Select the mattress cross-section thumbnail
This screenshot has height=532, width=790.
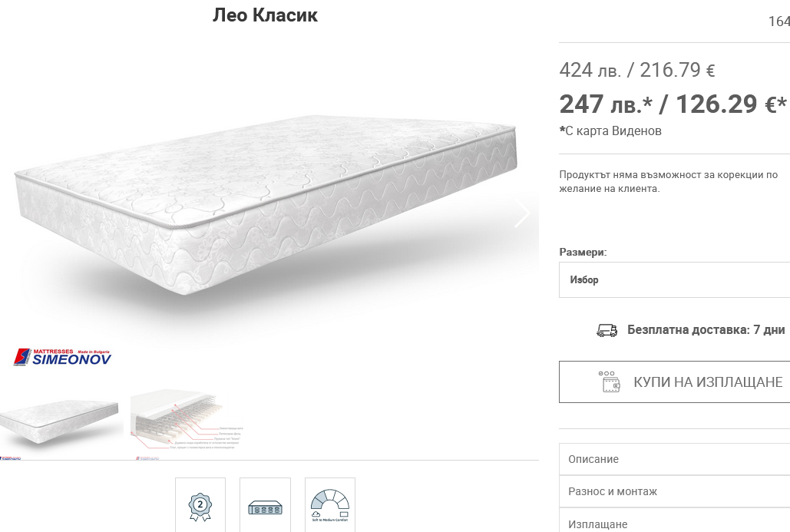187,423
